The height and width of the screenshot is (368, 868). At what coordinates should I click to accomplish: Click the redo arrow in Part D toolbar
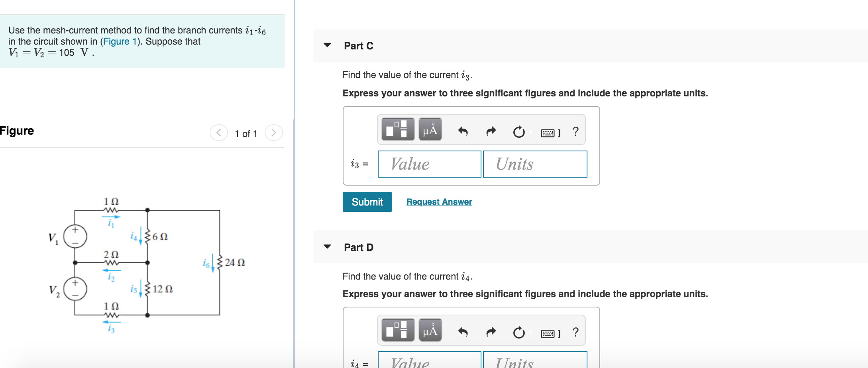490,331
